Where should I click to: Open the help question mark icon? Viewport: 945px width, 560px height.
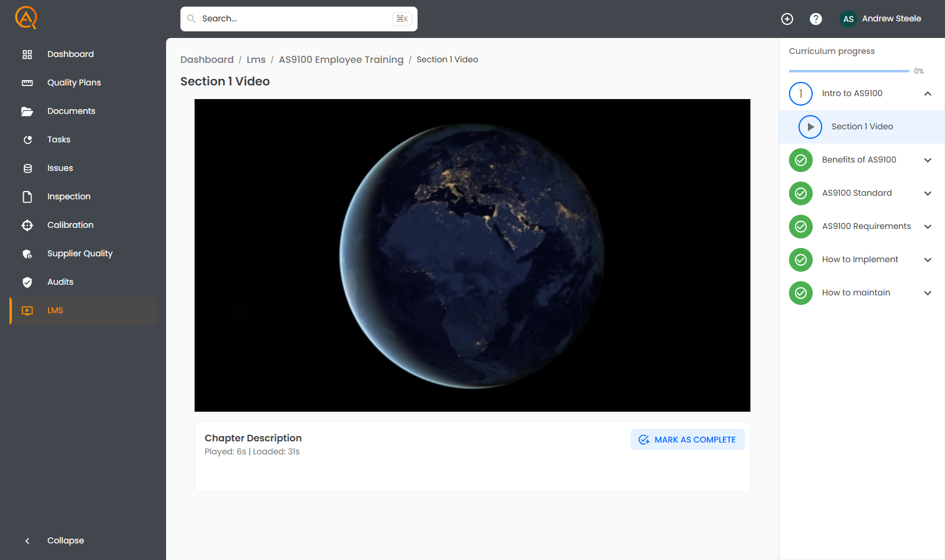point(816,19)
